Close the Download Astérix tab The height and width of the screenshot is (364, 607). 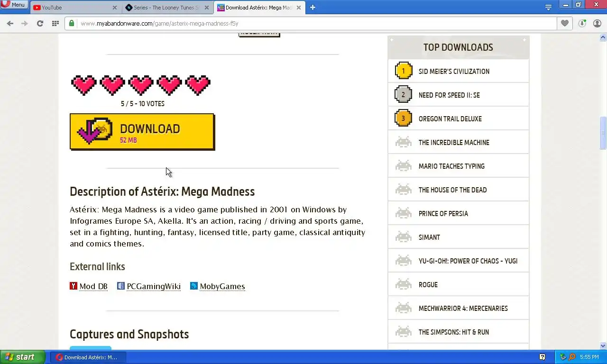(x=298, y=8)
